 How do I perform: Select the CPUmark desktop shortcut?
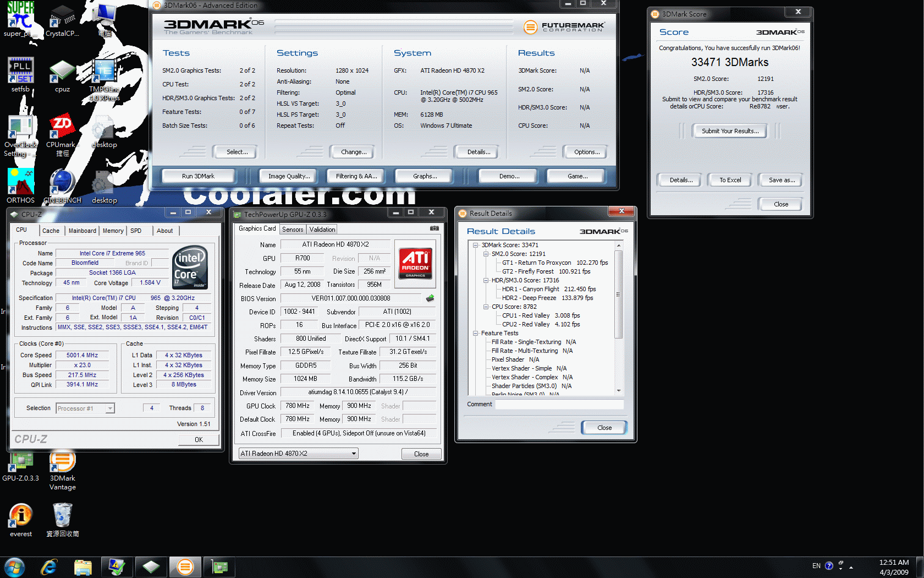tap(62, 136)
